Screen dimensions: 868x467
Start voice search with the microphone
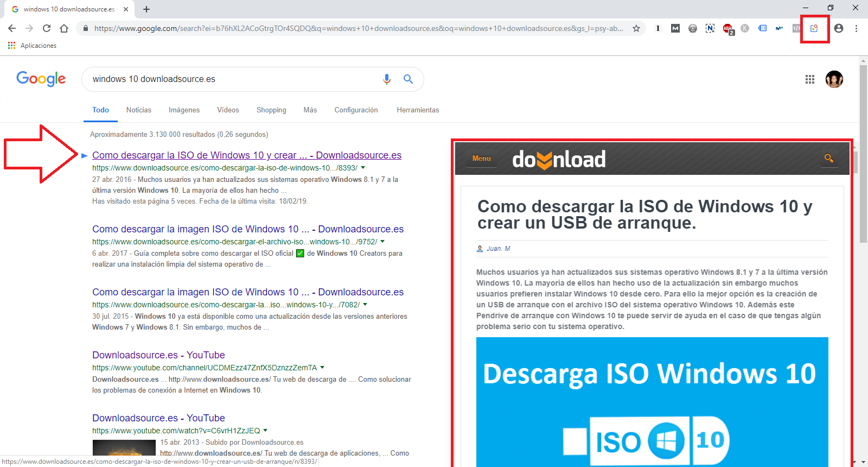tap(387, 79)
